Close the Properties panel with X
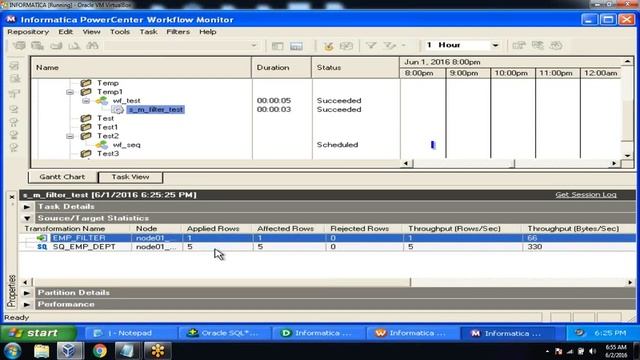The height and width of the screenshot is (360, 640). tap(12, 197)
